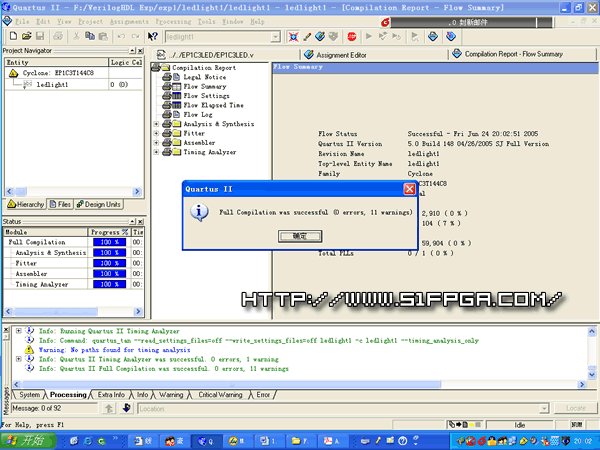Select Legal Notice in the report tree
Image resolution: width=600 pixels, height=450 pixels.
click(x=204, y=77)
